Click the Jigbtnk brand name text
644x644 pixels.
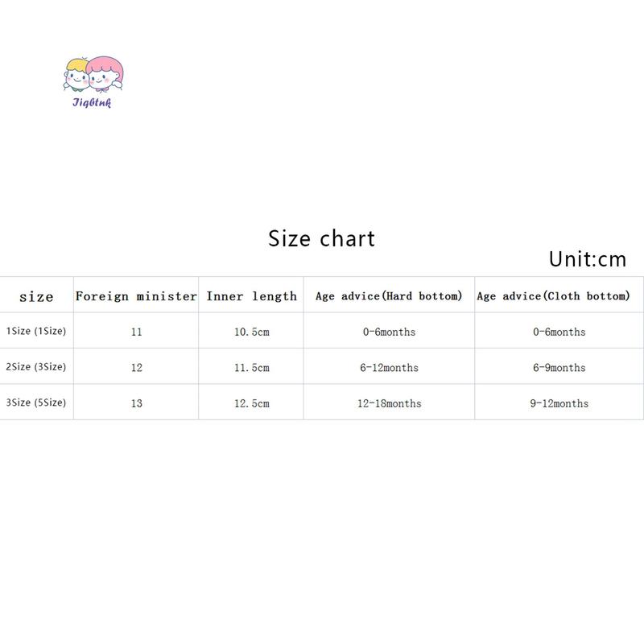(x=90, y=101)
